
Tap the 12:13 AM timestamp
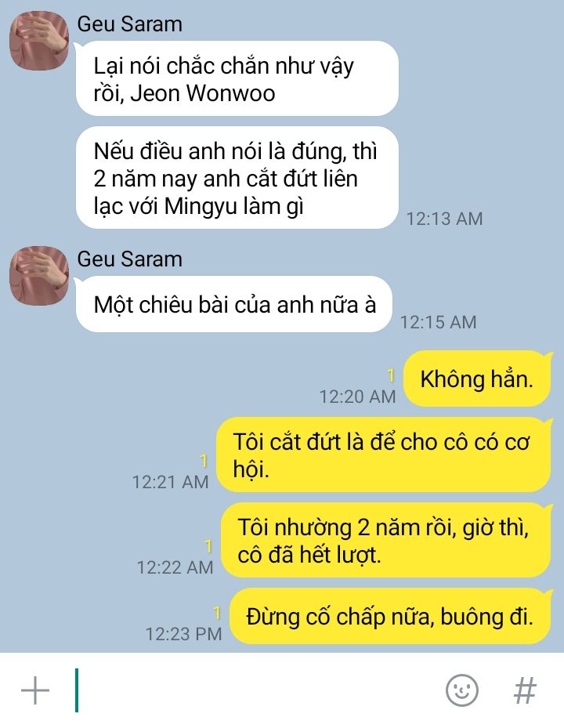[445, 219]
